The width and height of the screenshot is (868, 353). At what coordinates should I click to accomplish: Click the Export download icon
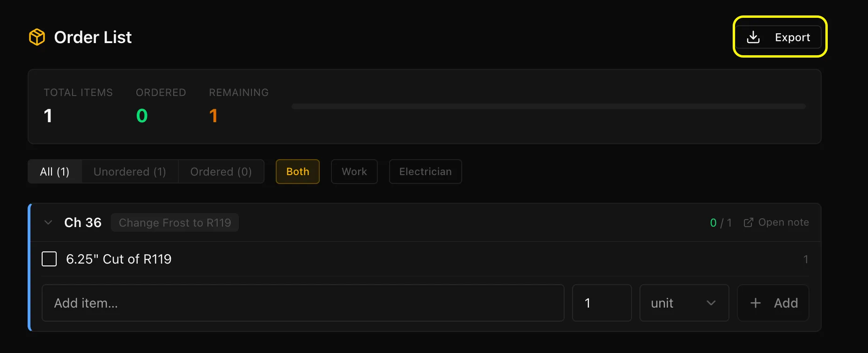coord(753,37)
